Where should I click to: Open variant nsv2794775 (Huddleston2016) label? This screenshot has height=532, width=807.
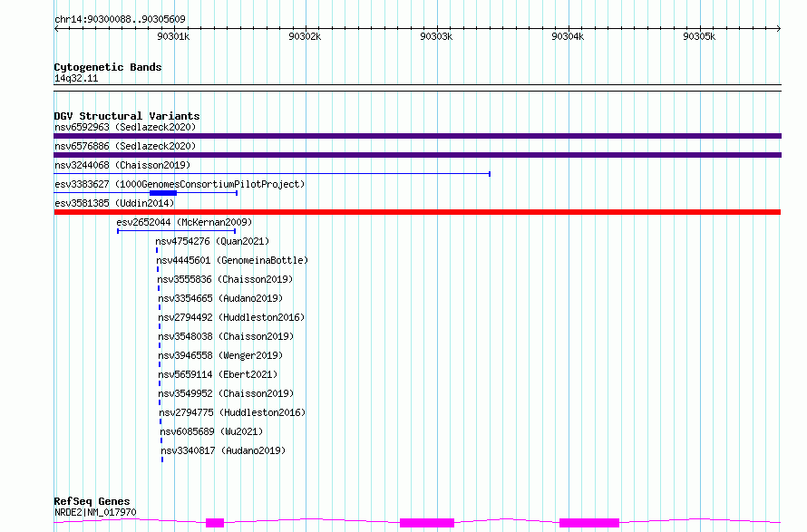coord(232,412)
